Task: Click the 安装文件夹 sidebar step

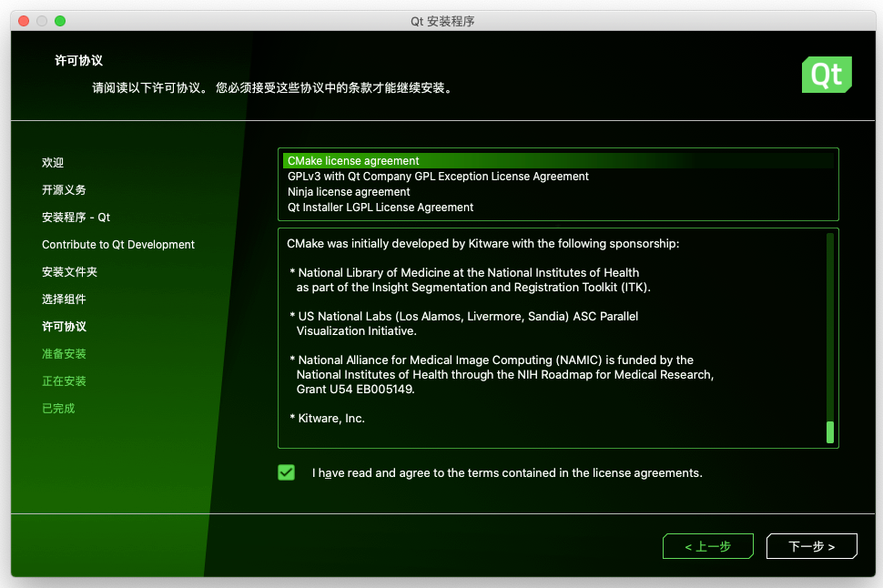Action: tap(69, 272)
